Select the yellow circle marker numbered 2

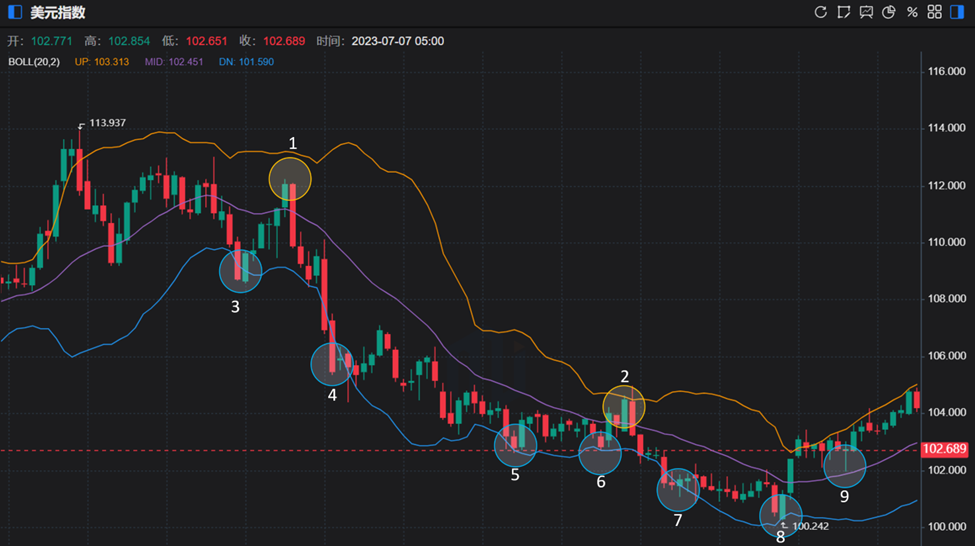tap(624, 407)
